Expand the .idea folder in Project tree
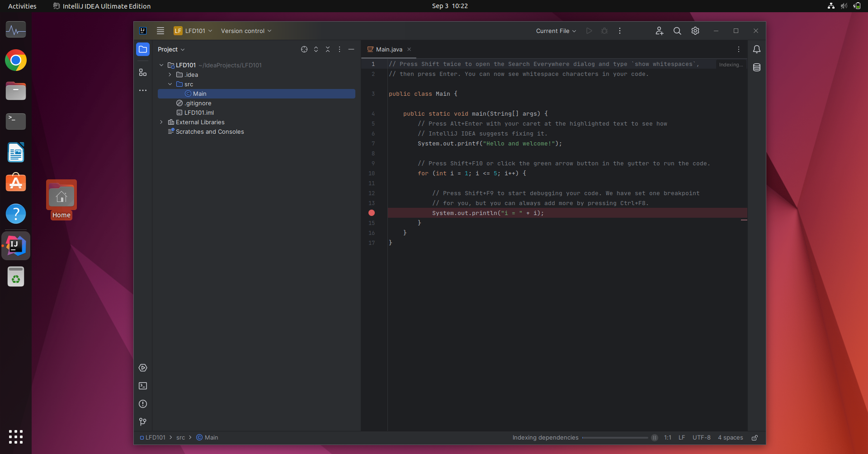868x454 pixels. pyautogui.click(x=170, y=75)
